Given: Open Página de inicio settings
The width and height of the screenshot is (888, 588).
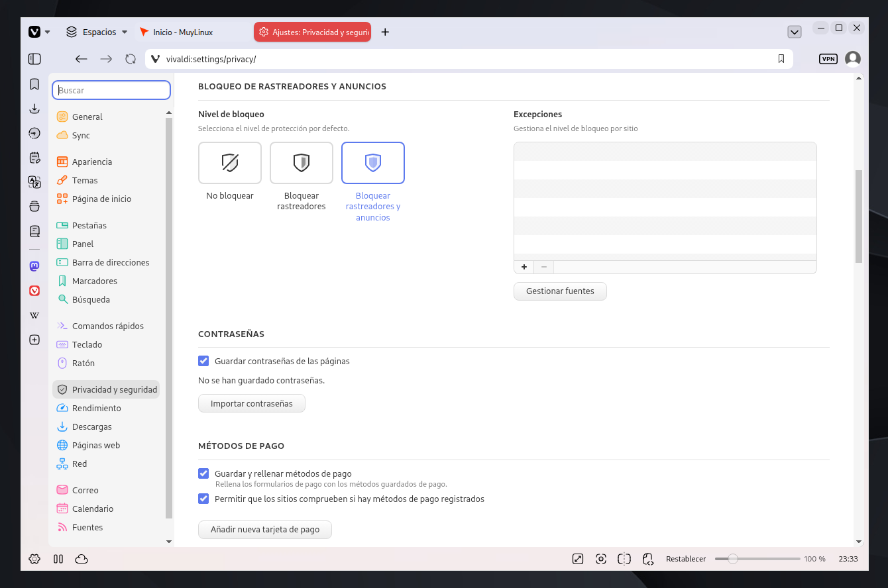Looking at the screenshot, I should [106, 199].
